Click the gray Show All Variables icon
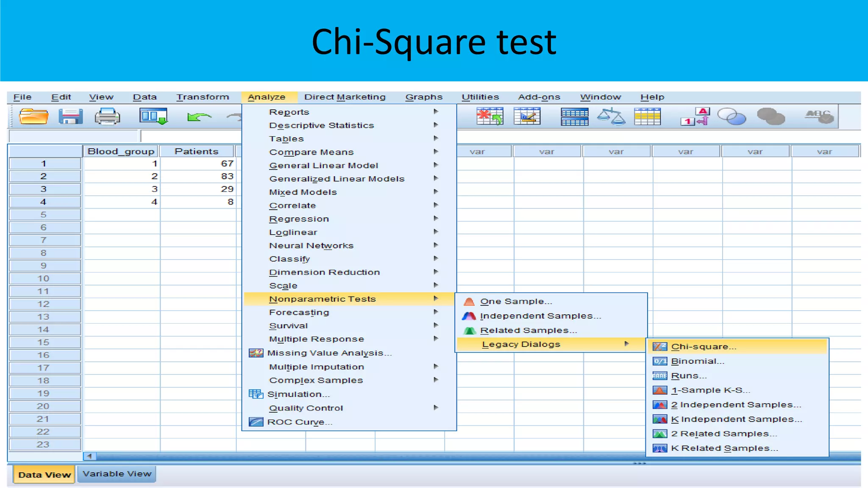The height and width of the screenshot is (488, 868). (x=771, y=116)
